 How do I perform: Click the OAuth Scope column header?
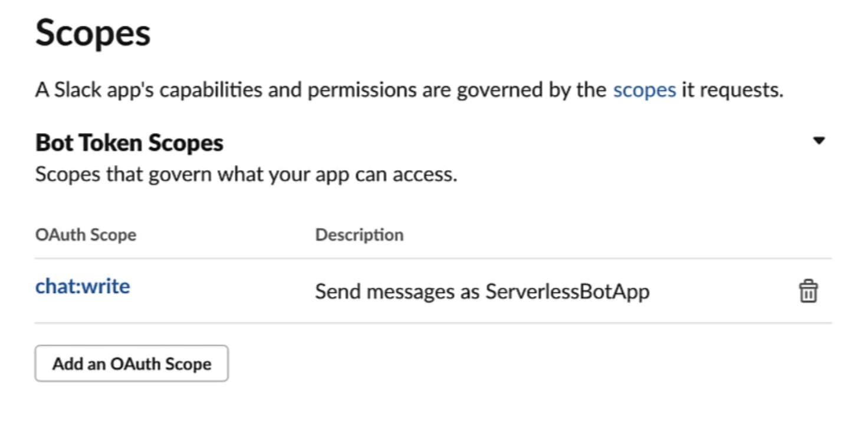pos(86,235)
